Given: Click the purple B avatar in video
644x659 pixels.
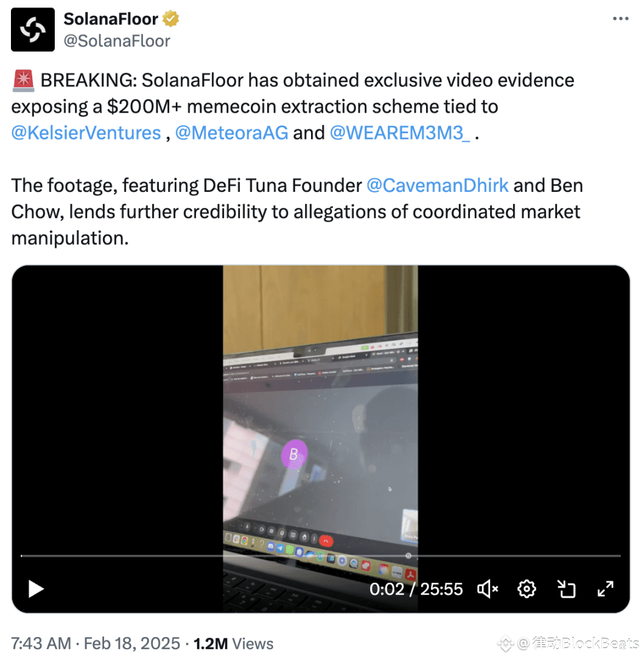Looking at the screenshot, I should click(x=294, y=454).
